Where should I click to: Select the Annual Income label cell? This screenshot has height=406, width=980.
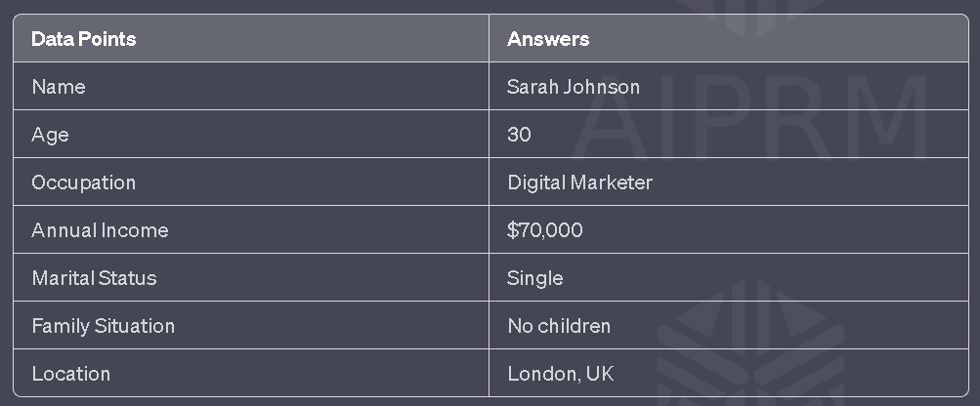pos(100,230)
